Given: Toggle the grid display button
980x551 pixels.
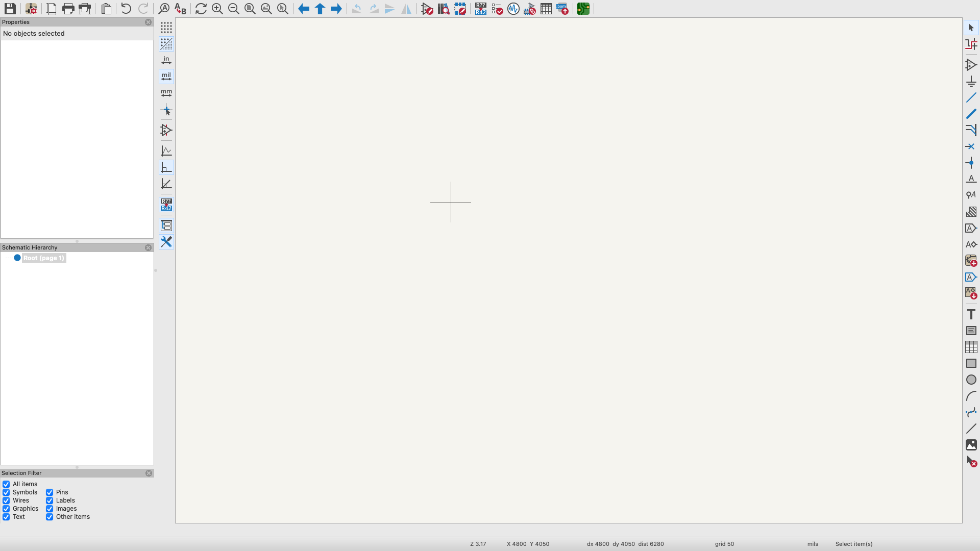Looking at the screenshot, I should (166, 27).
